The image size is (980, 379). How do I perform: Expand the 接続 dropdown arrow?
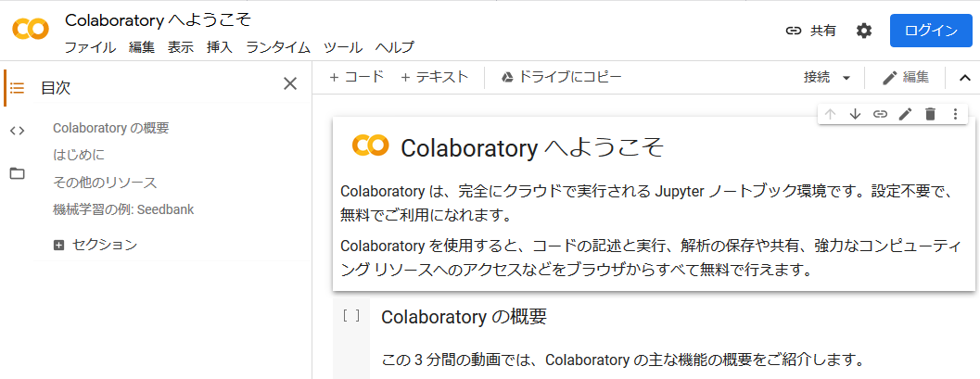coord(846,78)
